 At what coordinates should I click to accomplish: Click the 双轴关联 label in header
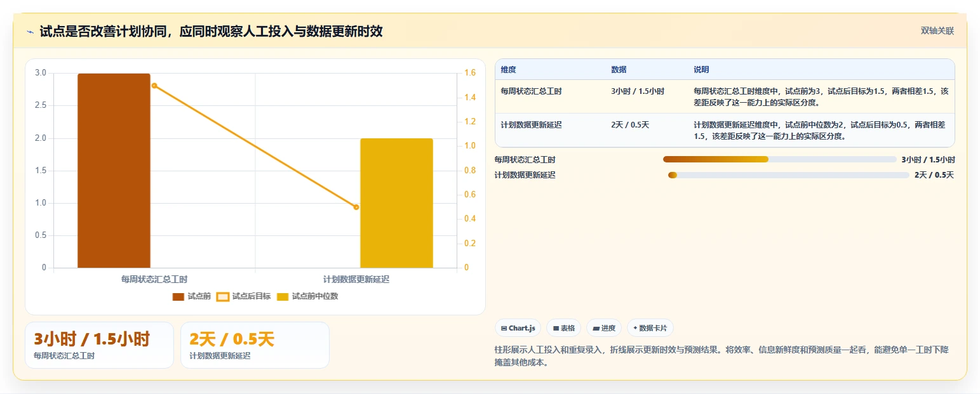coord(937,30)
